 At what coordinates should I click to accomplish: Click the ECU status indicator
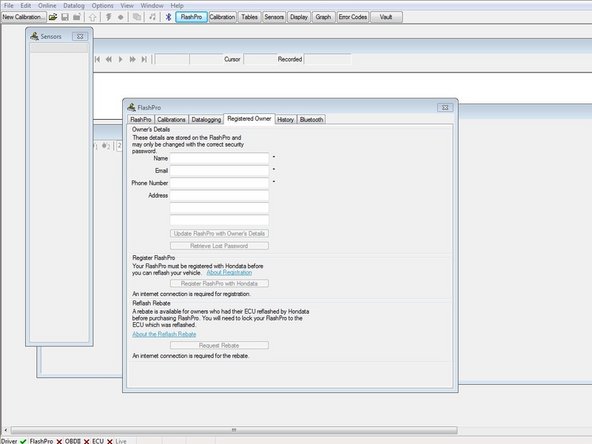102,441
